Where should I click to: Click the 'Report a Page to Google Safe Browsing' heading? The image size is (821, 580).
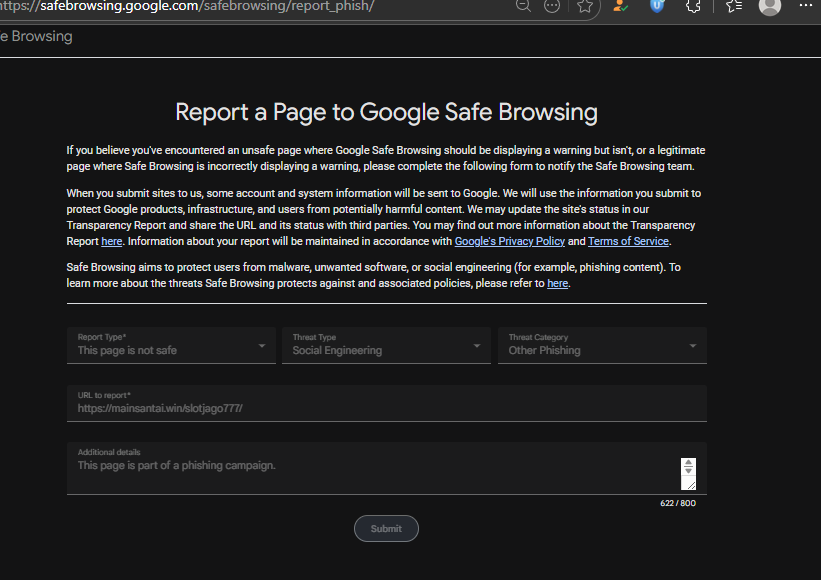386,112
